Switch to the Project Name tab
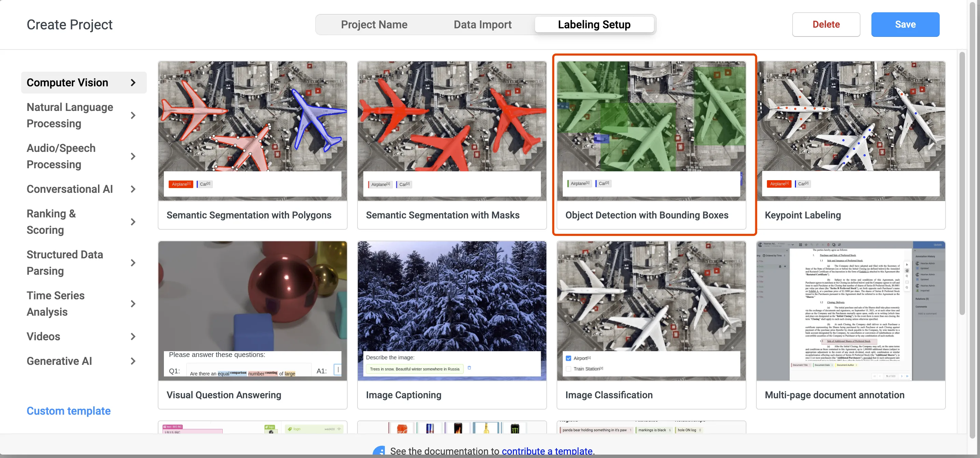This screenshot has width=980, height=458. 374,24
